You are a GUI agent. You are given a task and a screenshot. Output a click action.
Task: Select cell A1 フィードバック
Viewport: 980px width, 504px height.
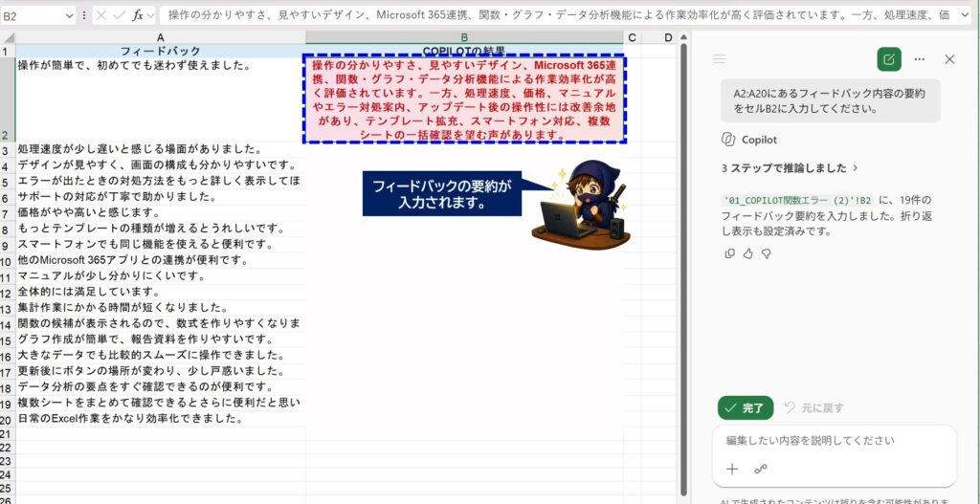[x=161, y=51]
